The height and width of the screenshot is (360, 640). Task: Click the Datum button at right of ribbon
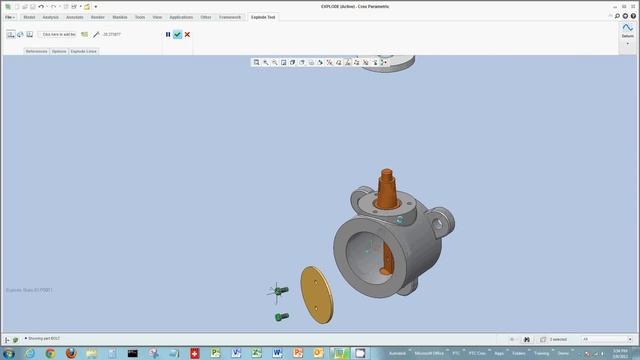[627, 31]
